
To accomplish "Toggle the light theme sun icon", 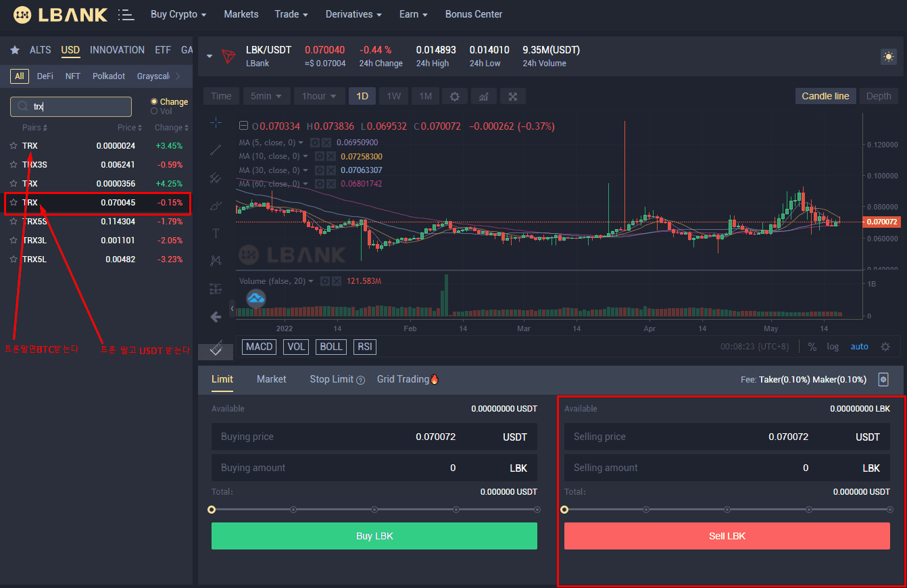I will pos(889,57).
